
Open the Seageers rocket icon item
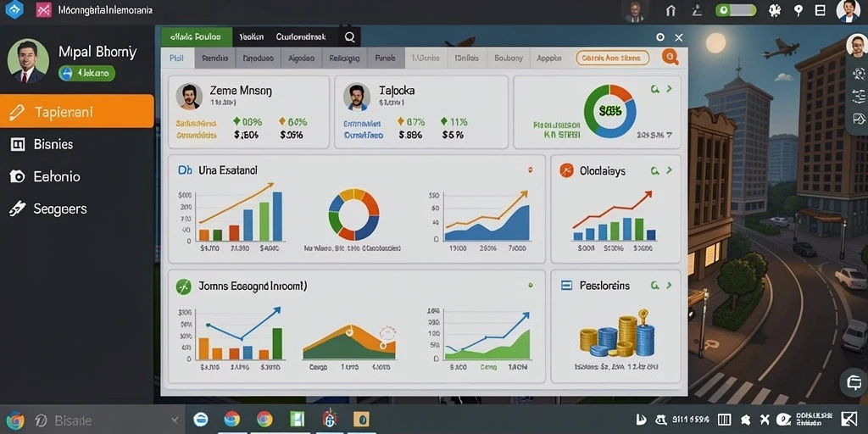[18, 209]
